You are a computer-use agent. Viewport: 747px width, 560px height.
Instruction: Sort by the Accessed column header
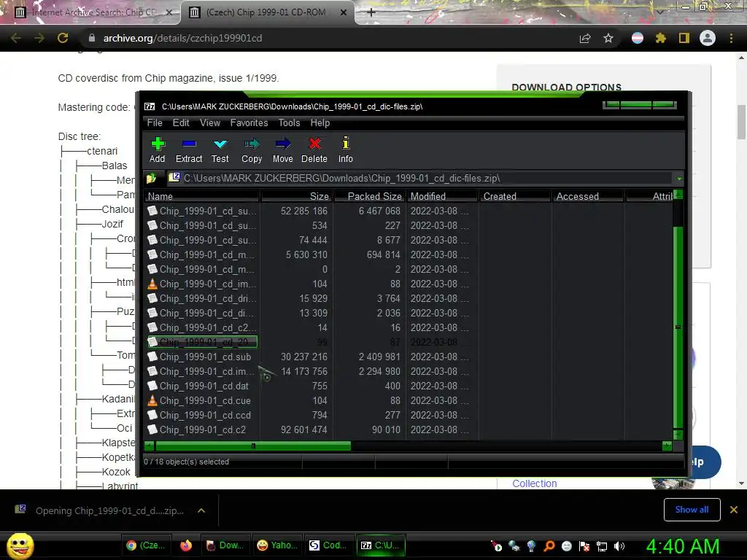[589, 196]
